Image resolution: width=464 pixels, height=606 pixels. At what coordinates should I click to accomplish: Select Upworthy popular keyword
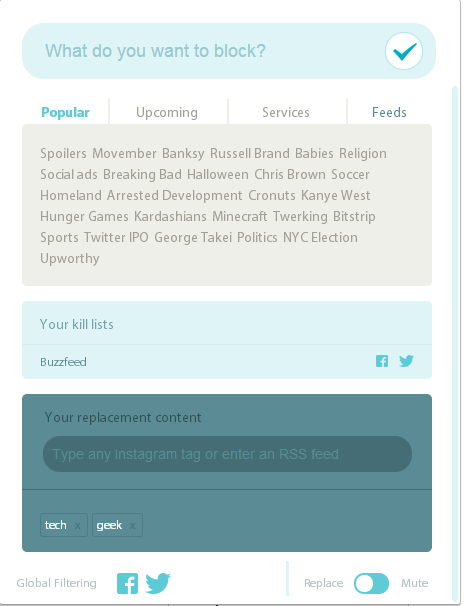pyautogui.click(x=70, y=259)
